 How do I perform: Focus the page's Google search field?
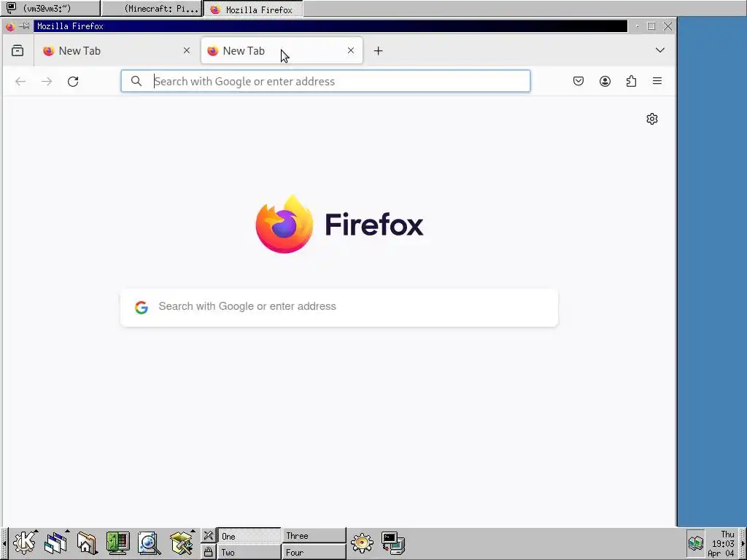click(339, 307)
